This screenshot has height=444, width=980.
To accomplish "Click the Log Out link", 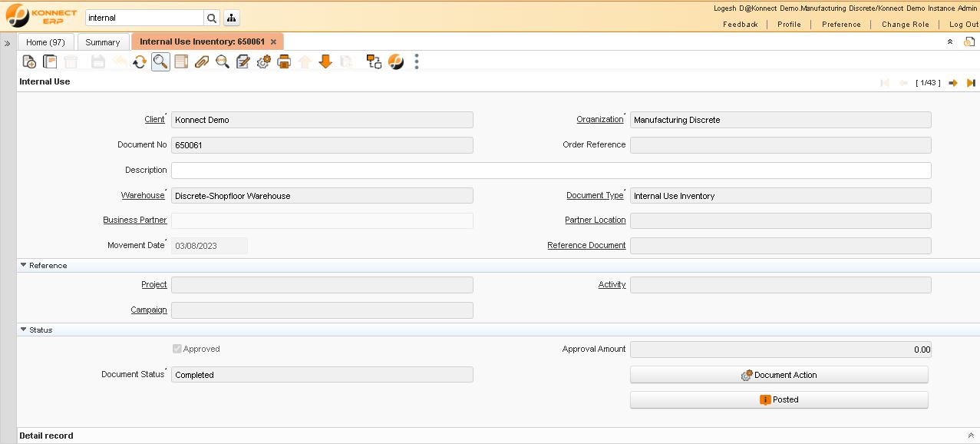I will coord(964,25).
